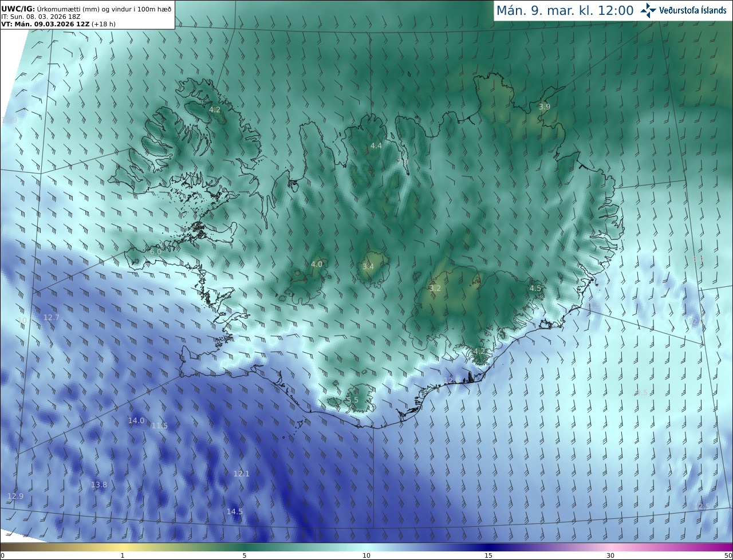Click the UWC/IG Úrkomumætti title line
Viewport: 733px width, 560px height.
click(86, 9)
